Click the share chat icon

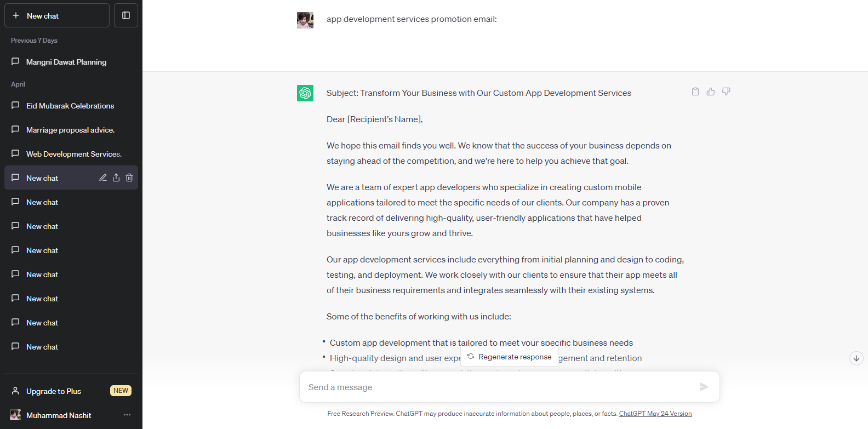tap(116, 178)
